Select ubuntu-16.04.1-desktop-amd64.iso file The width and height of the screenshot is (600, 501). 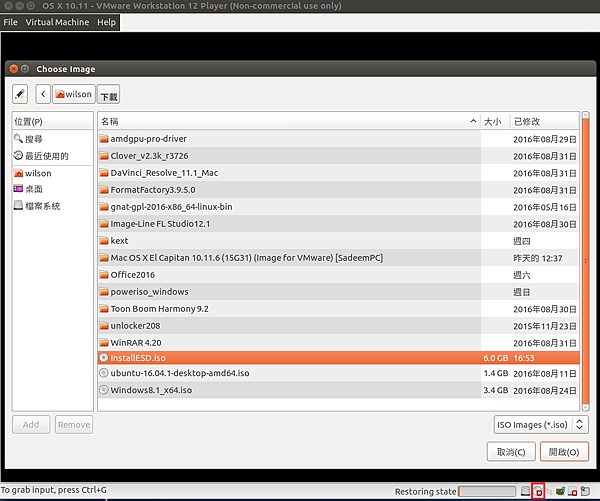[338, 373]
